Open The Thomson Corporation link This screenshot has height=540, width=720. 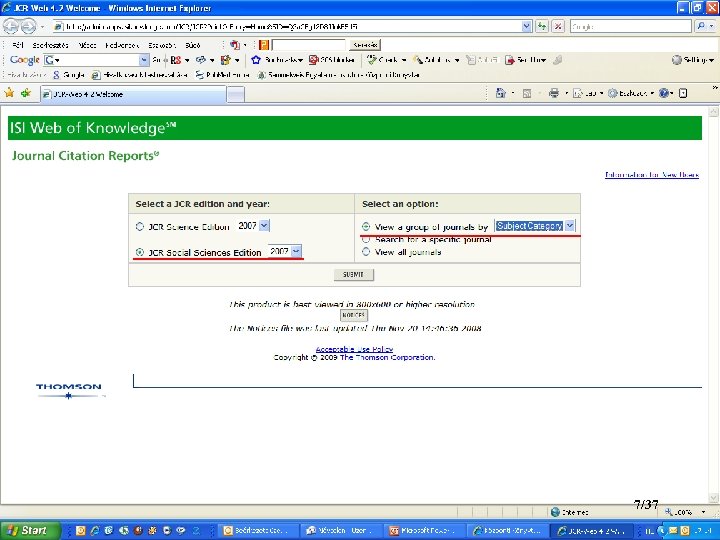387,357
